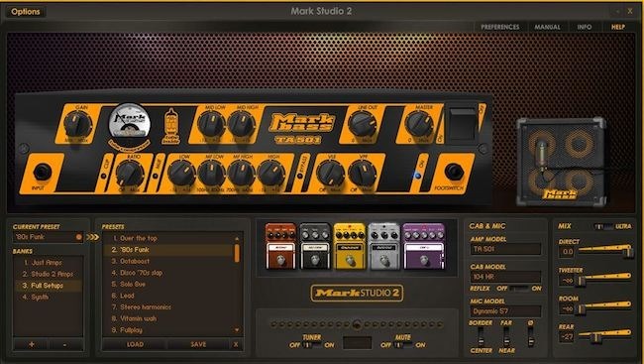Click the presets list up arrow
This screenshot has height=364, width=644.
coord(237,239)
